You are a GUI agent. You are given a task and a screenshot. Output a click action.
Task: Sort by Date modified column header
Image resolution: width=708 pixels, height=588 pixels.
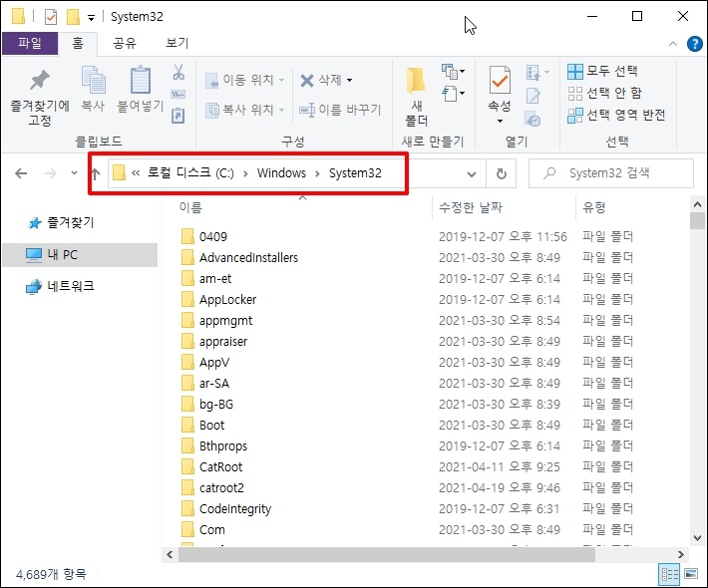point(471,207)
